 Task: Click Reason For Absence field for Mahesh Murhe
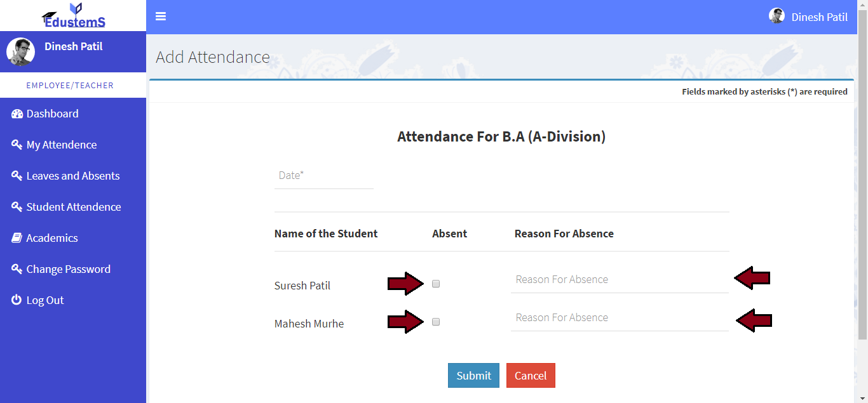coord(619,318)
